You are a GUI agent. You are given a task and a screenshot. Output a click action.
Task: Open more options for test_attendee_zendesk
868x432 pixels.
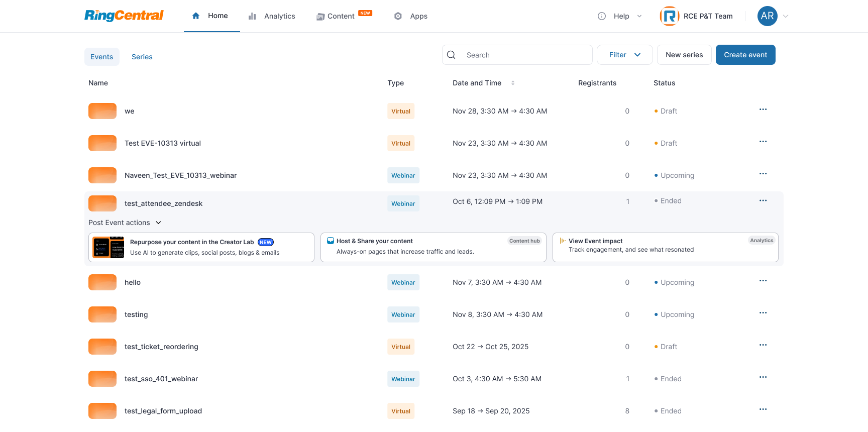pos(763,200)
